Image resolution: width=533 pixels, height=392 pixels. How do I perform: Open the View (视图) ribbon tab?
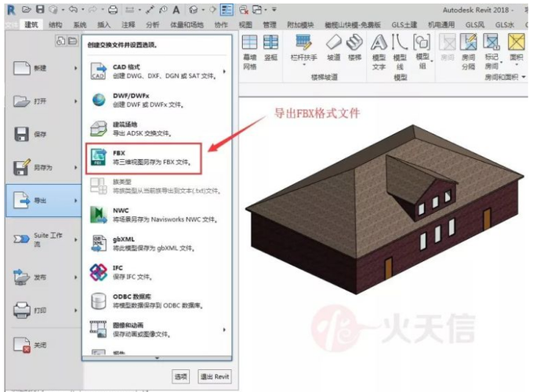click(245, 24)
